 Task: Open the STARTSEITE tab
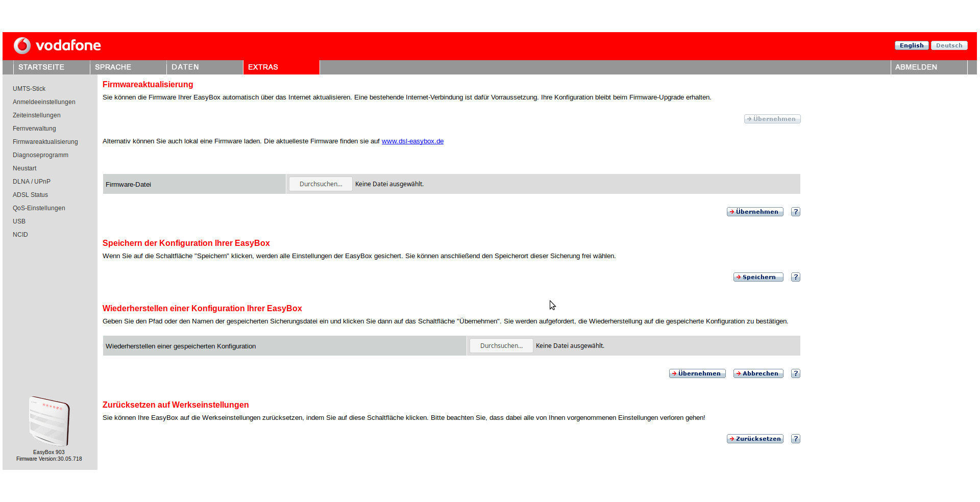tap(41, 67)
